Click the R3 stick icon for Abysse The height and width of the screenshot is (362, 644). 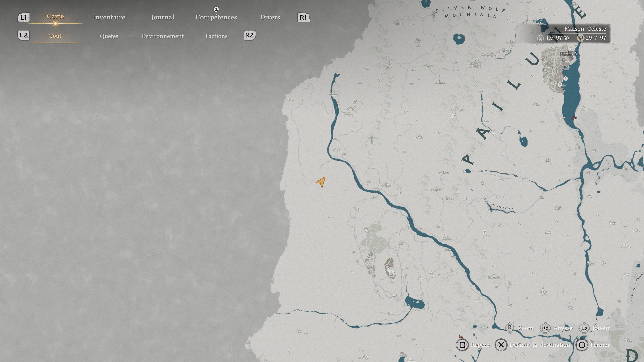click(545, 328)
